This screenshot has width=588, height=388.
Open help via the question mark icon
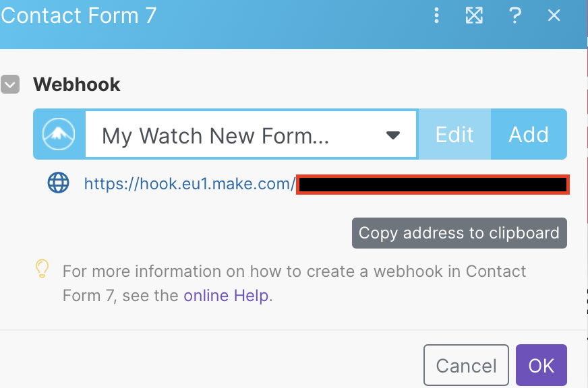pyautogui.click(x=515, y=15)
